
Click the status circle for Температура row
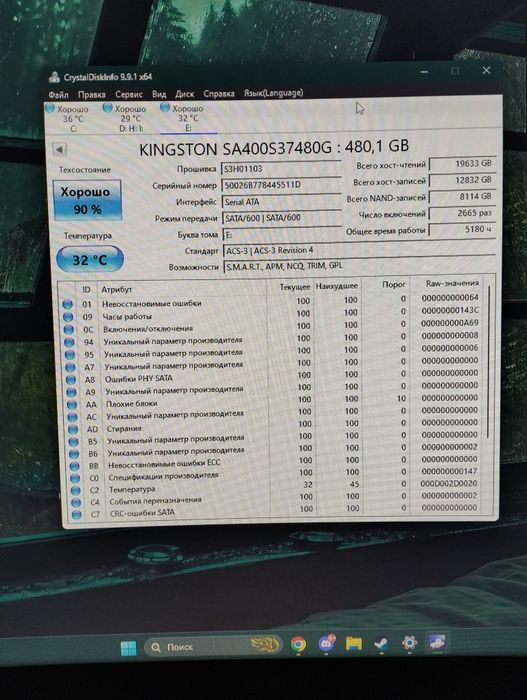click(75, 491)
